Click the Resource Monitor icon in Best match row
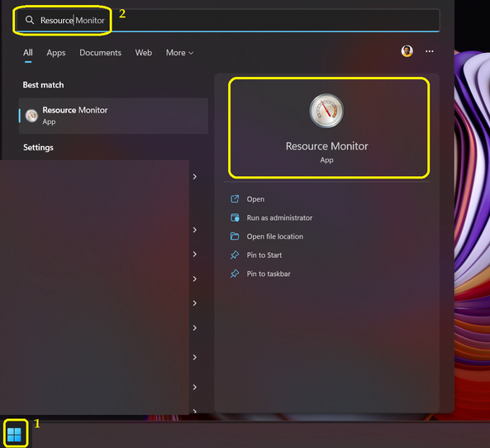Screen dimensions: 490x448 (31, 116)
